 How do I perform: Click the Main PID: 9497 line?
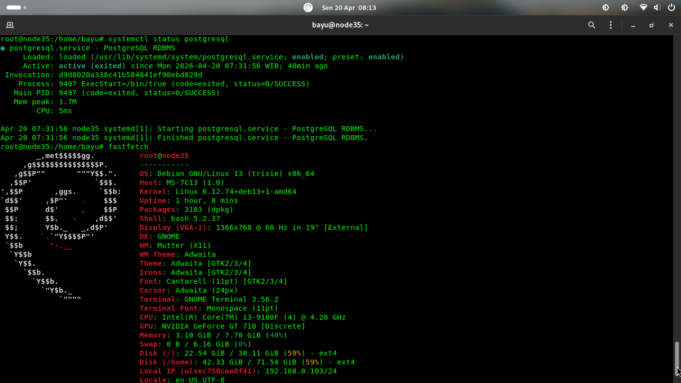[116, 93]
